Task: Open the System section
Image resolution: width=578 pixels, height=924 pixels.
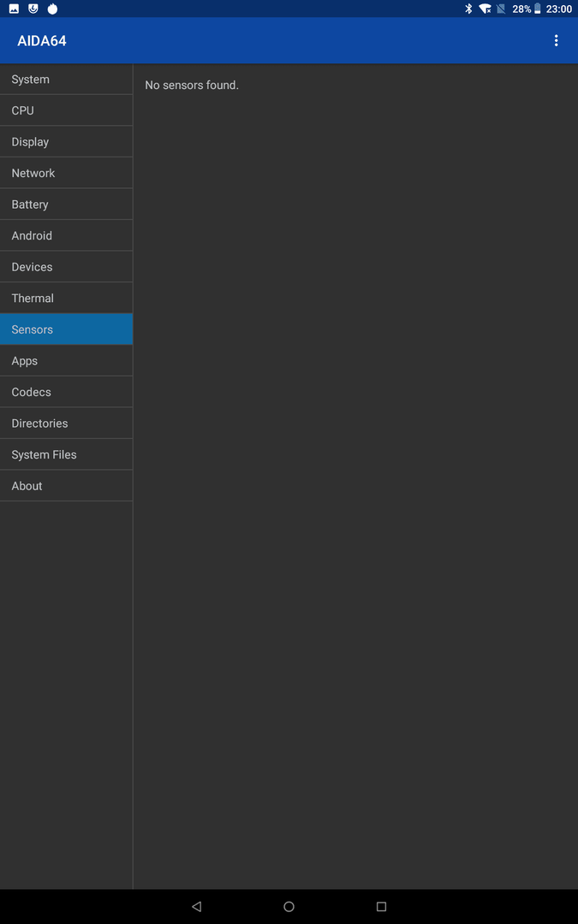Action: coord(66,79)
